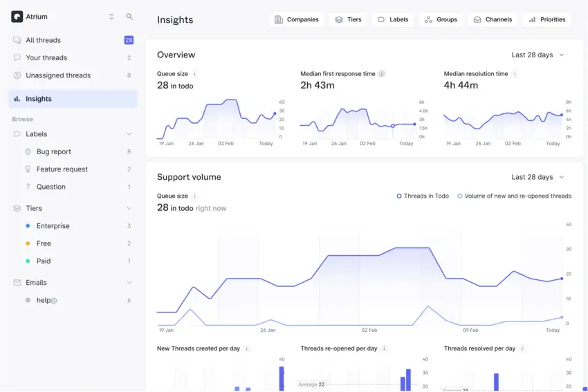Click info icon beside Threads resolved per day
Screen dimensions: 588x392
click(522, 348)
